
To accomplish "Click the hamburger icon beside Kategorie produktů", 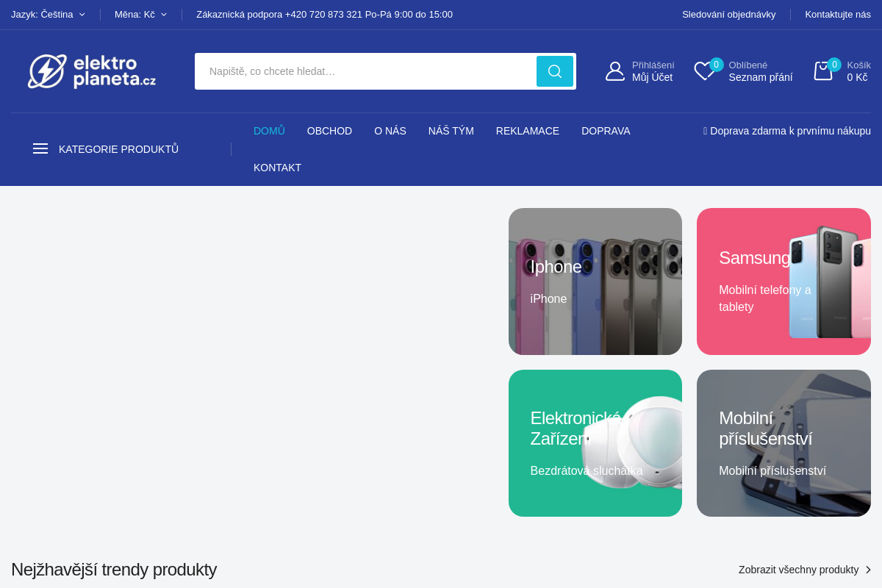I will click(40, 148).
